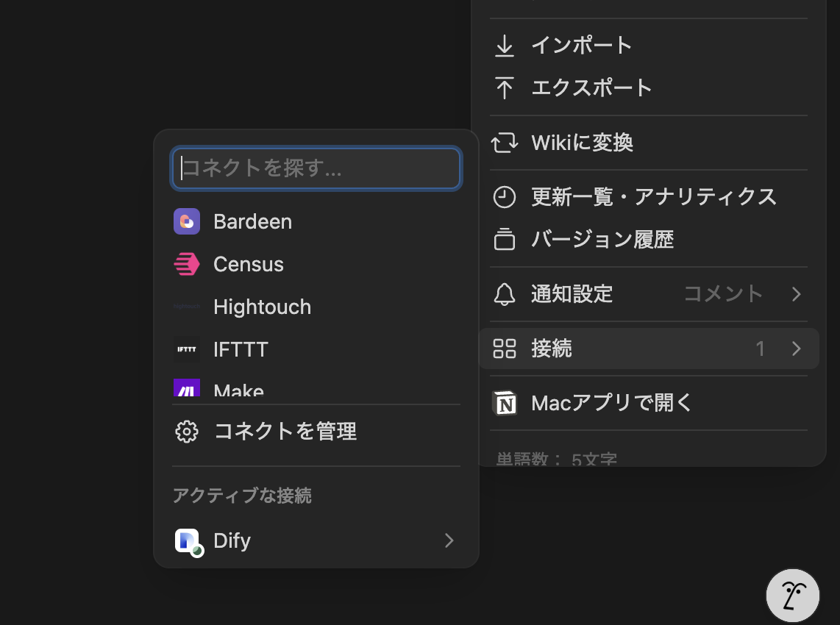Choose エクスポート from the page menu
Viewport: 840px width, 625px height.
(x=649, y=87)
